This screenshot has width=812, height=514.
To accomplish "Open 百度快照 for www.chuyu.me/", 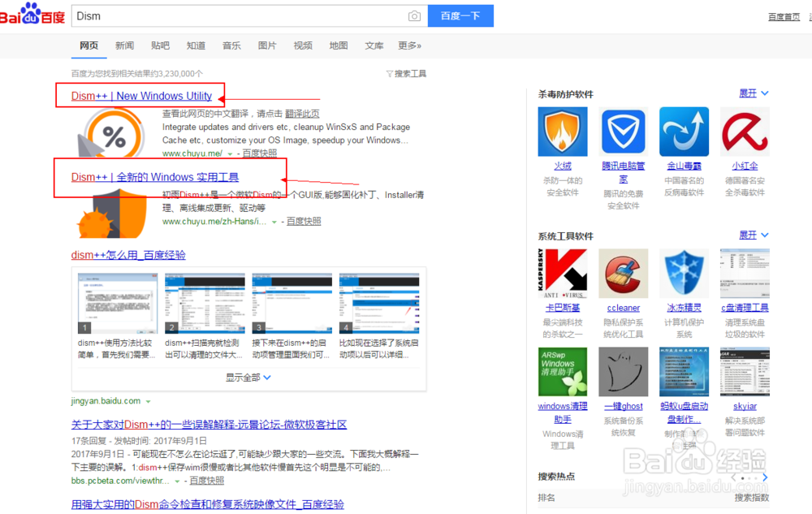I will [x=260, y=153].
